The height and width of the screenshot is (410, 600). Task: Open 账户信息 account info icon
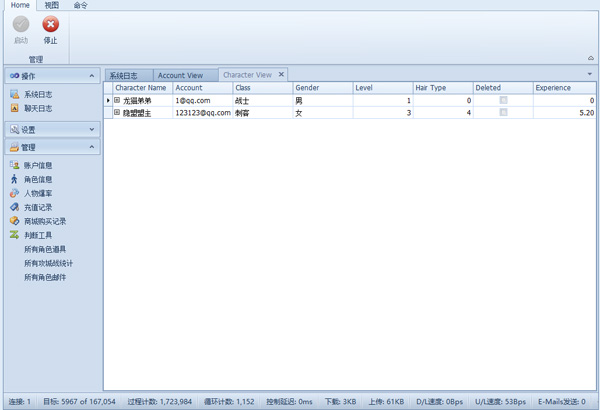(15, 165)
